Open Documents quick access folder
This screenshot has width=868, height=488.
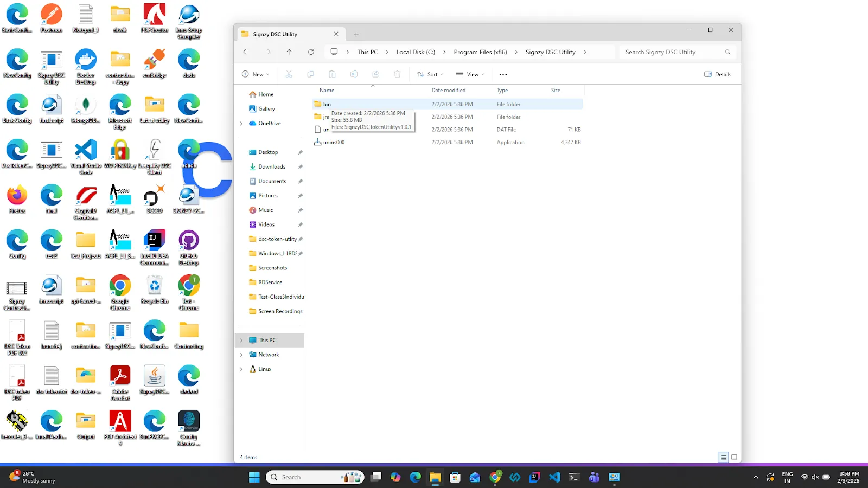(272, 181)
